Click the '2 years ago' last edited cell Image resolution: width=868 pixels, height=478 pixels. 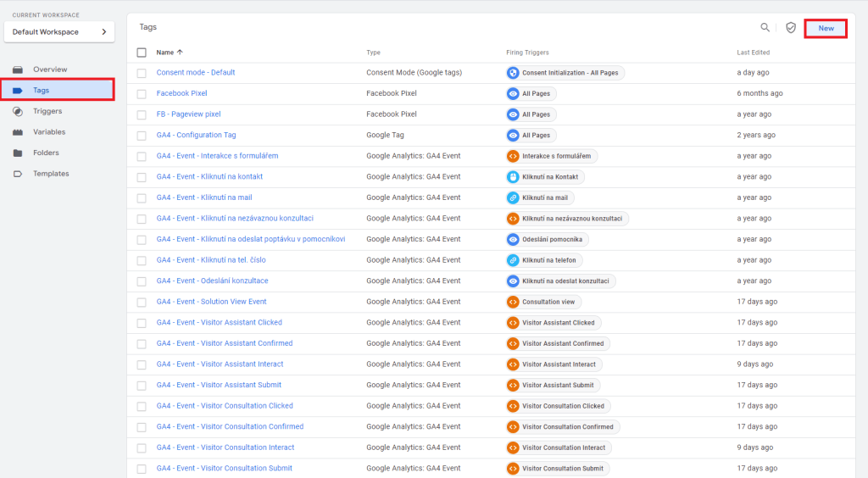(755, 135)
